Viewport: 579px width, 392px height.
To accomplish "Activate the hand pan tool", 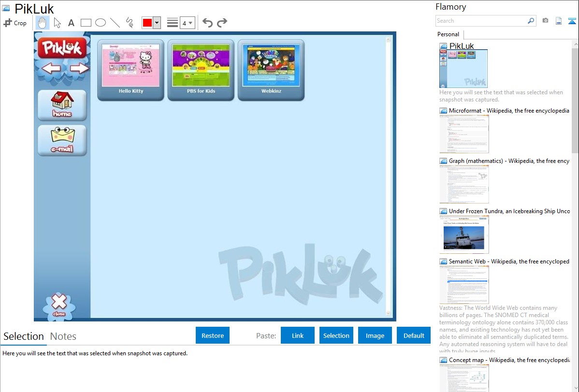I will 42,23.
